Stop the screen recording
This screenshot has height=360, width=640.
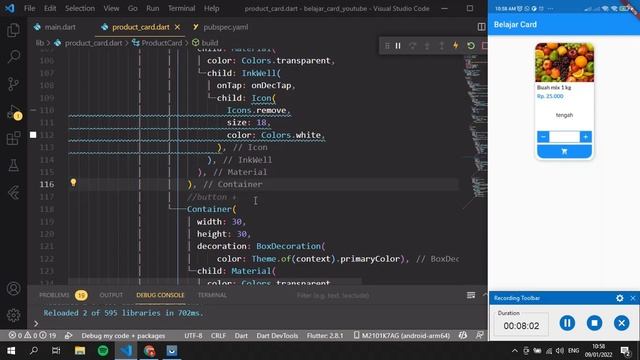pyautogui.click(x=594, y=323)
